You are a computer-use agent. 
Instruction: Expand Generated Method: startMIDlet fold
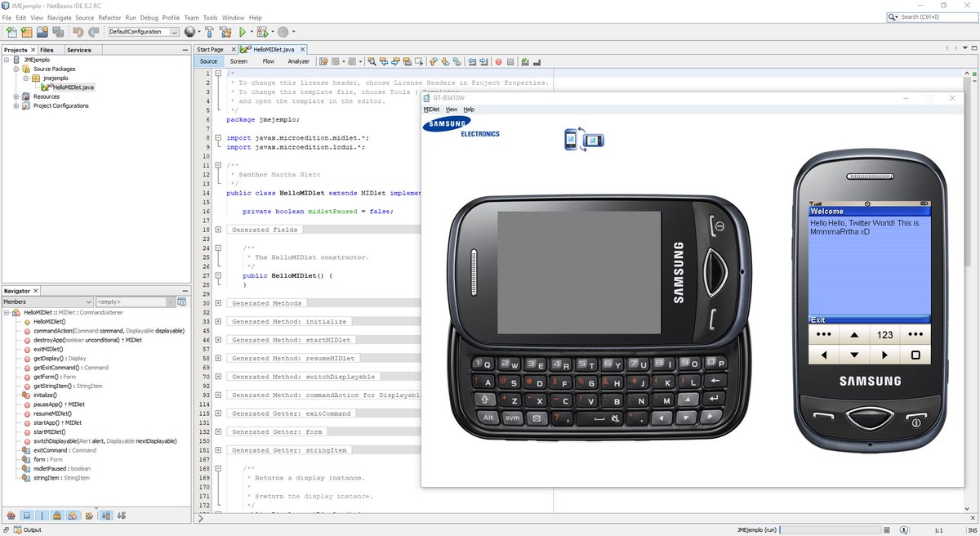[x=218, y=340]
